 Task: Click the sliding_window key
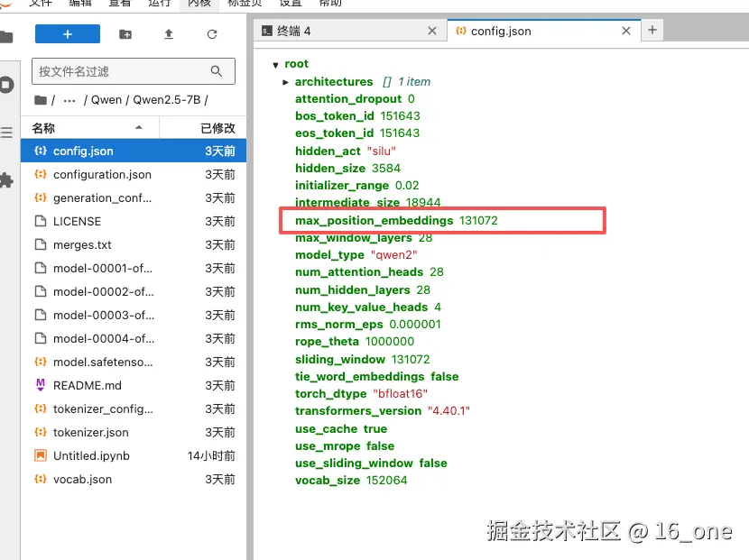(x=340, y=359)
